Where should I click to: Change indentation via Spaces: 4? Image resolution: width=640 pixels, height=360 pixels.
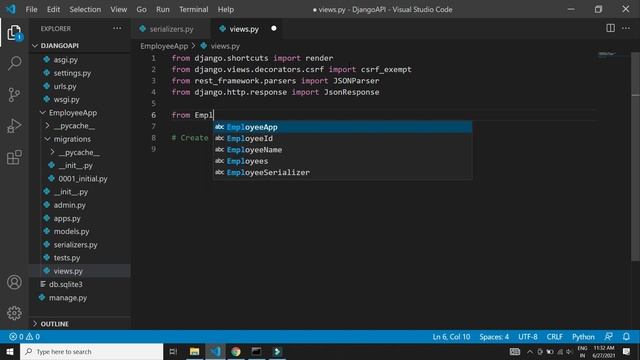click(x=494, y=337)
